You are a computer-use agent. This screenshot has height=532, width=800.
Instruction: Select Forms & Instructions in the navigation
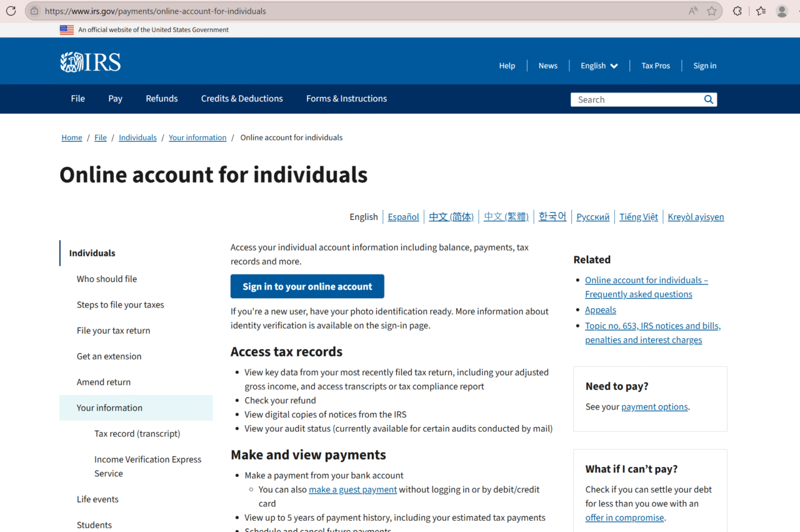pyautogui.click(x=346, y=98)
